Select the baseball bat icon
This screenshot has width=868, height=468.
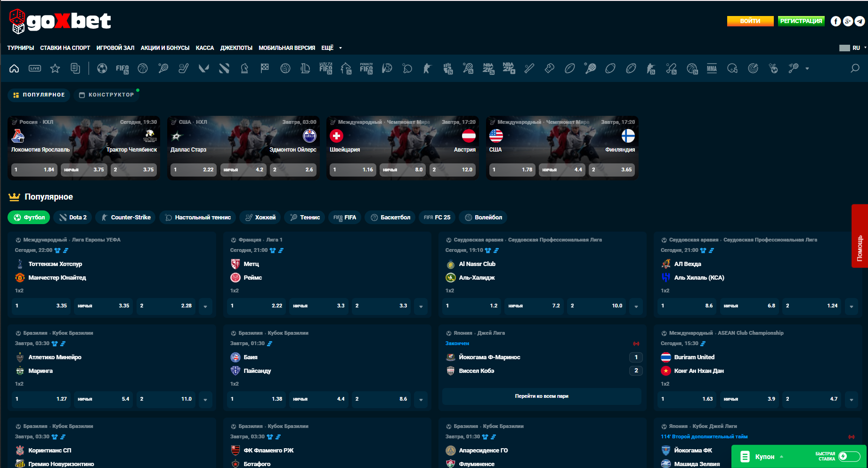click(x=529, y=68)
